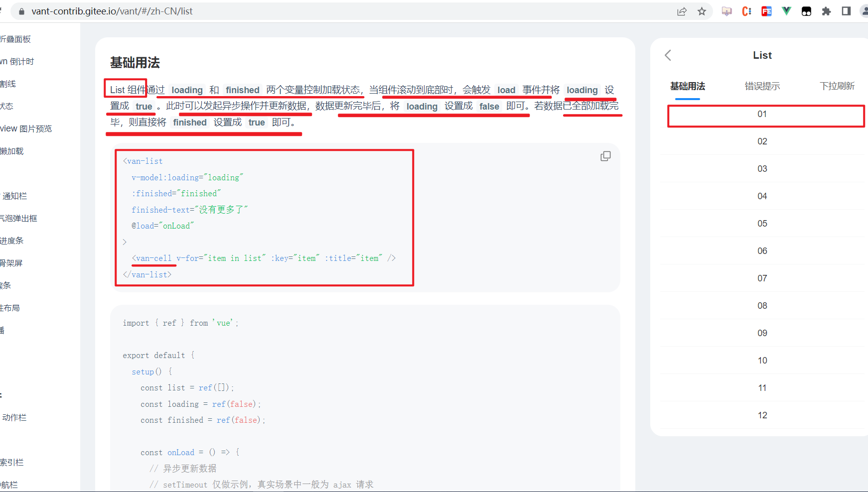Open the Extensions puzzle piece menu
The height and width of the screenshot is (492, 868).
pyautogui.click(x=826, y=11)
